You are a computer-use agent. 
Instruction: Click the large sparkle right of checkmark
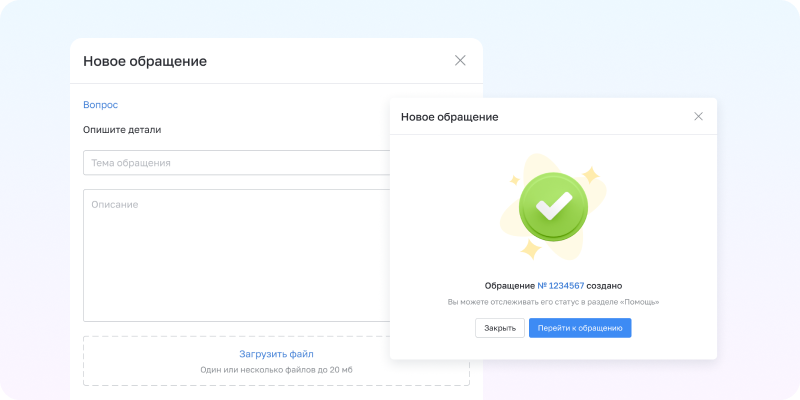590,174
